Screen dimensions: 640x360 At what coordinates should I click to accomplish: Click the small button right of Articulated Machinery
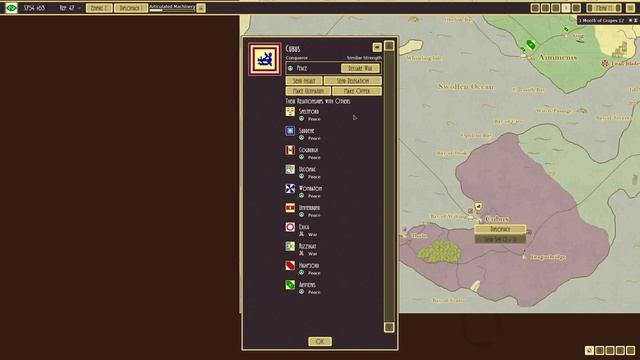(x=201, y=8)
